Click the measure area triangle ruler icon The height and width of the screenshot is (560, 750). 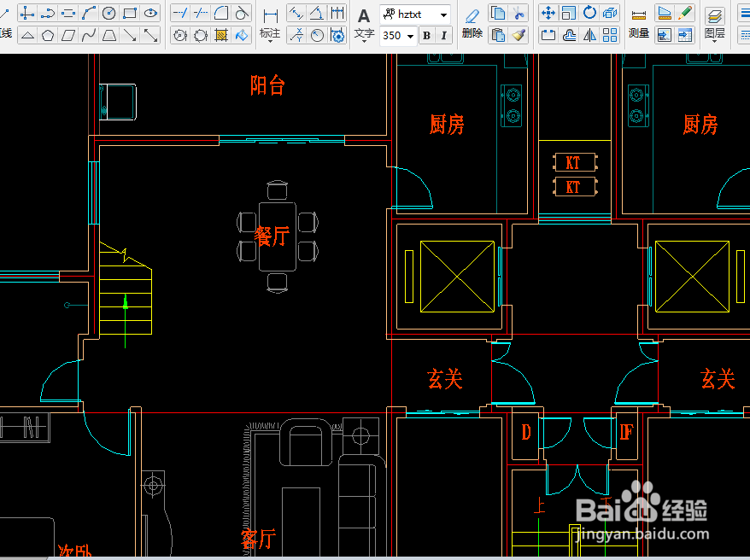tap(665, 13)
